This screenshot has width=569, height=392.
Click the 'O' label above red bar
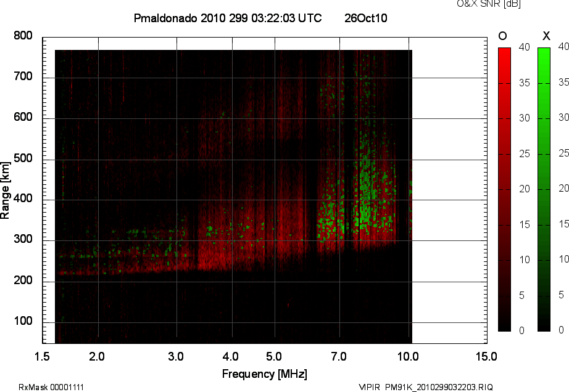(502, 36)
